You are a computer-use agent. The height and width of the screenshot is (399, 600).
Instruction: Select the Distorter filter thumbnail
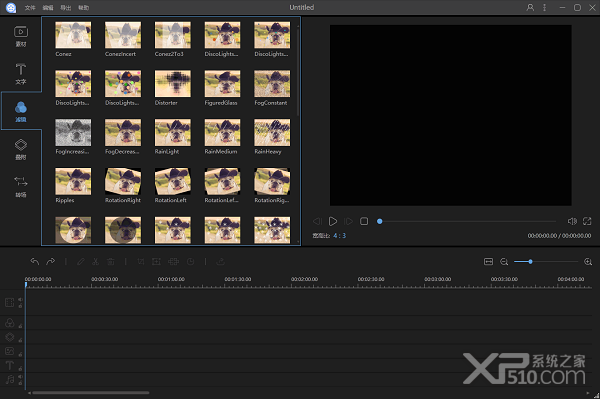coord(173,83)
